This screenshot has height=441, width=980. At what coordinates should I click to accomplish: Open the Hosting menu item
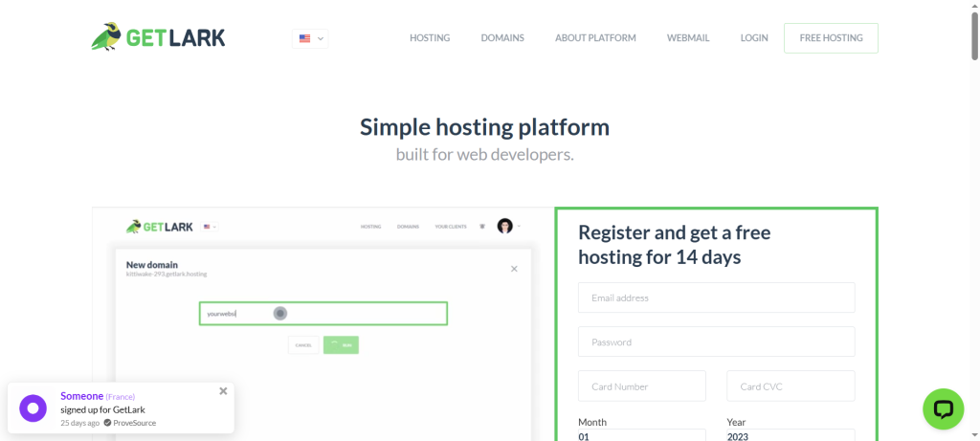430,38
